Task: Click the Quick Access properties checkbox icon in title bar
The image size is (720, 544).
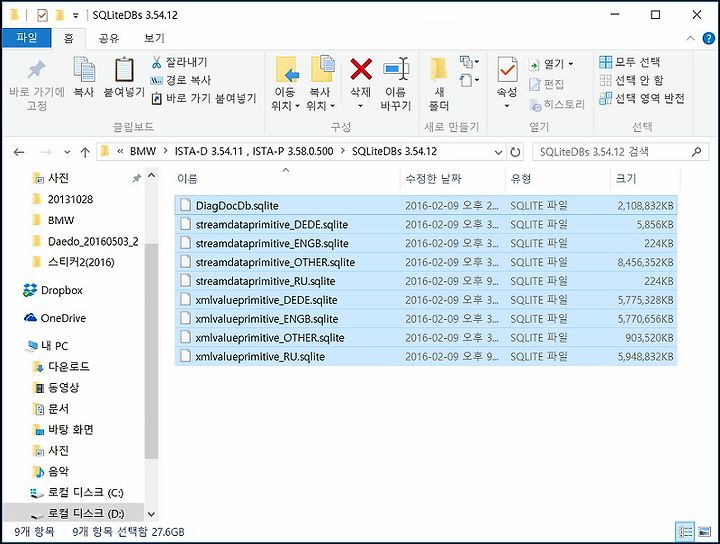Action: 42,16
